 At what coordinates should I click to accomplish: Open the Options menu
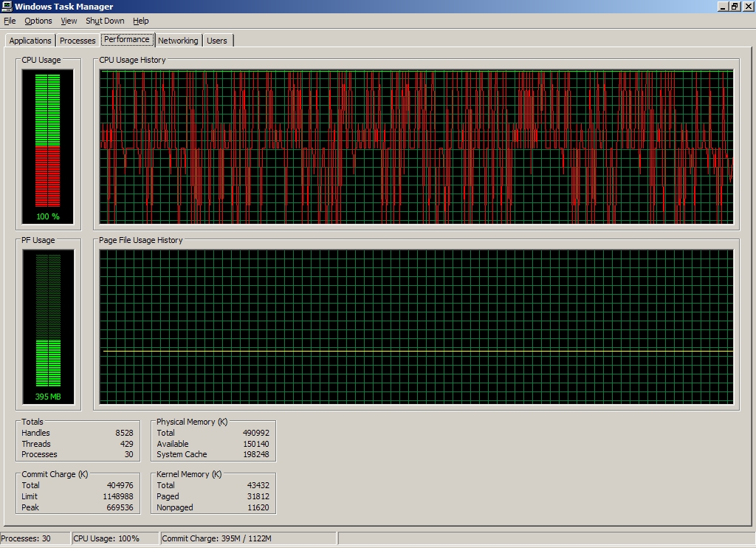(38, 21)
